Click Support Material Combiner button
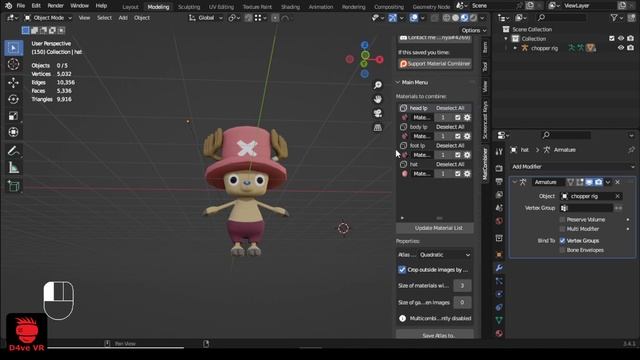 click(x=435, y=64)
